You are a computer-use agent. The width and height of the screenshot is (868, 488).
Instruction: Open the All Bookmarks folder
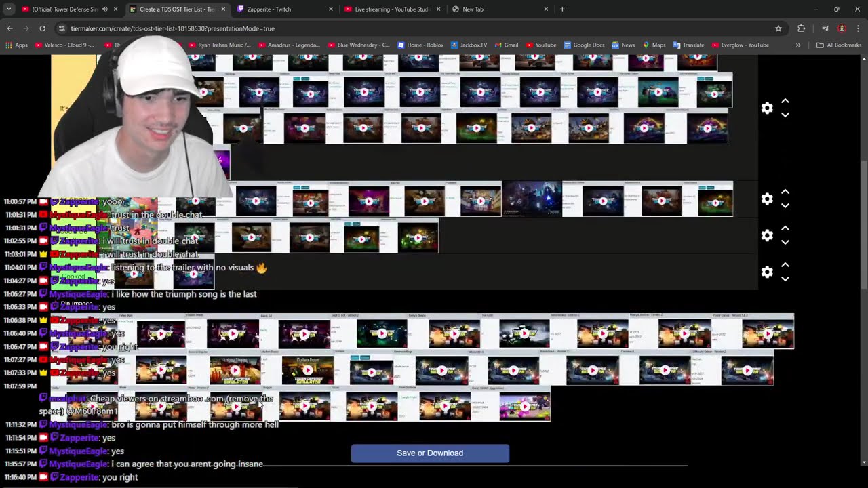(x=839, y=45)
